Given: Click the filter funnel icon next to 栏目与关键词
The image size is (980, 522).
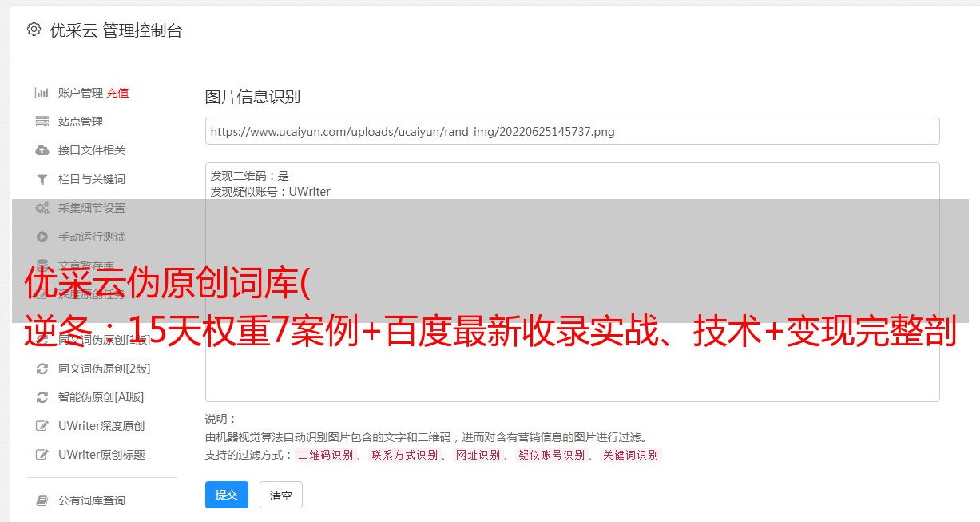Looking at the screenshot, I should (x=42, y=179).
